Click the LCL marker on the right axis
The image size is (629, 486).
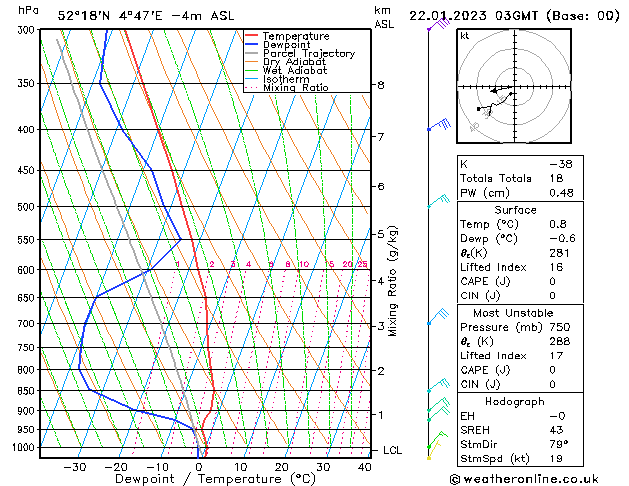392,450
